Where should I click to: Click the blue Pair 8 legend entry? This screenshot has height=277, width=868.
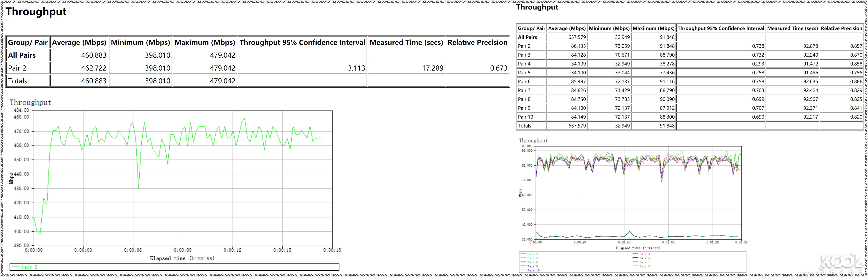click(x=532, y=266)
